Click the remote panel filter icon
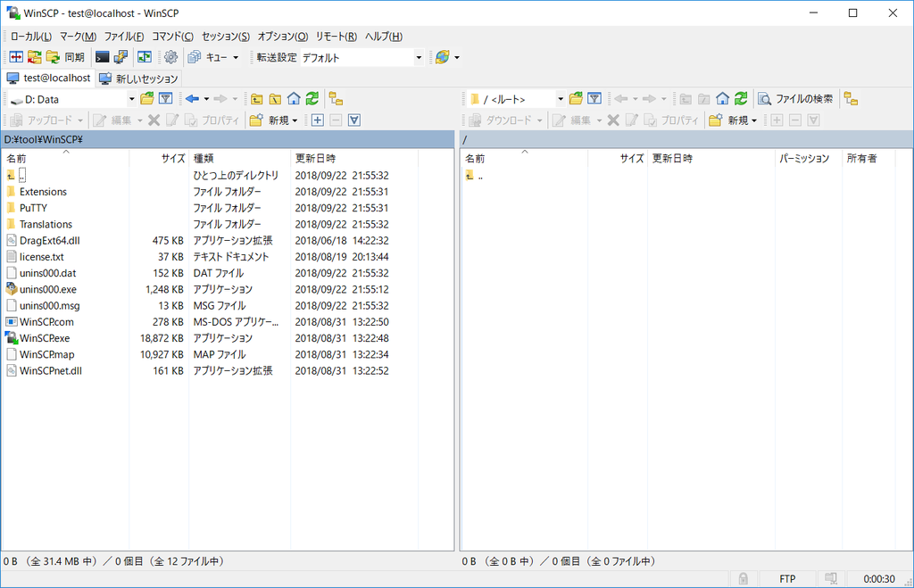The height and width of the screenshot is (588, 914). pyautogui.click(x=594, y=98)
